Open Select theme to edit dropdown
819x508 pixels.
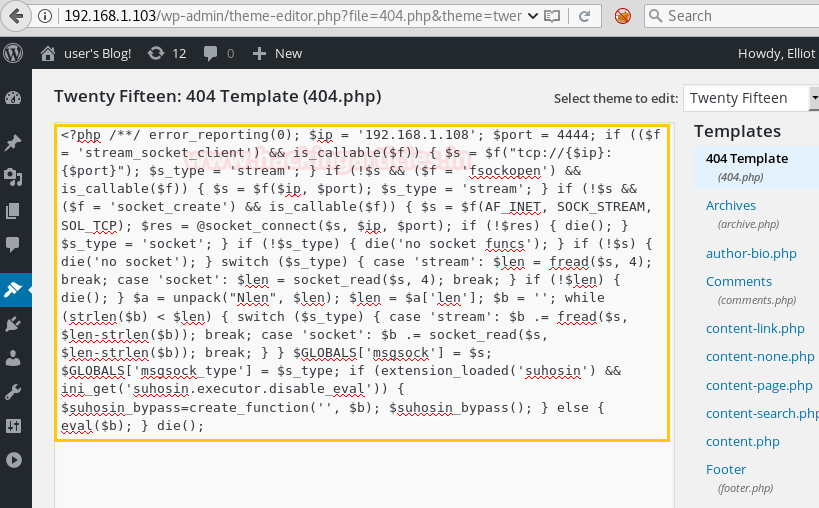(x=751, y=98)
